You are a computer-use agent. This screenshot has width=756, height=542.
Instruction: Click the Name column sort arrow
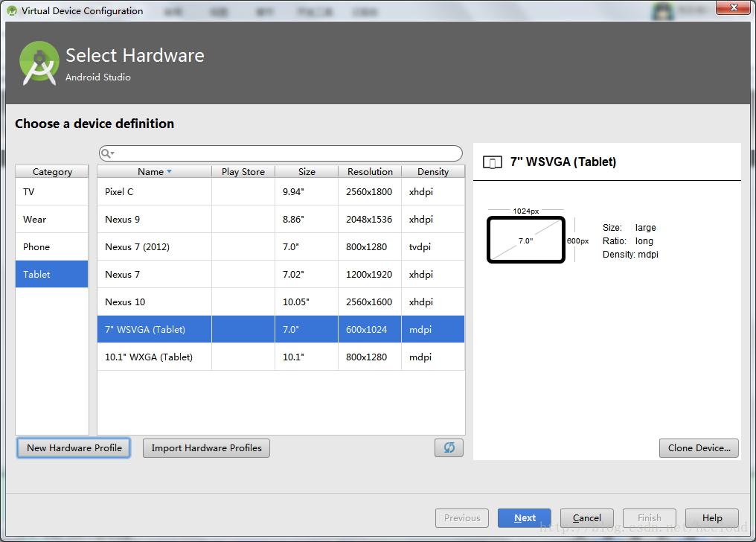(169, 172)
